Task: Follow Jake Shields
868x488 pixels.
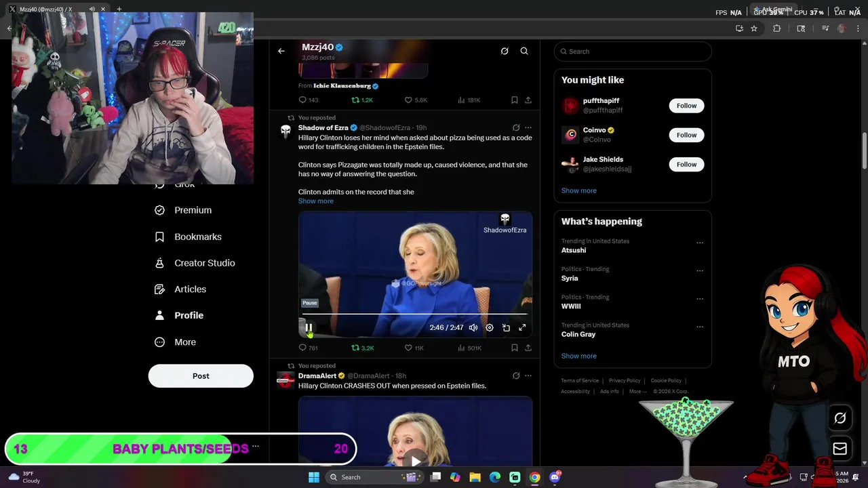Action: [686, 164]
